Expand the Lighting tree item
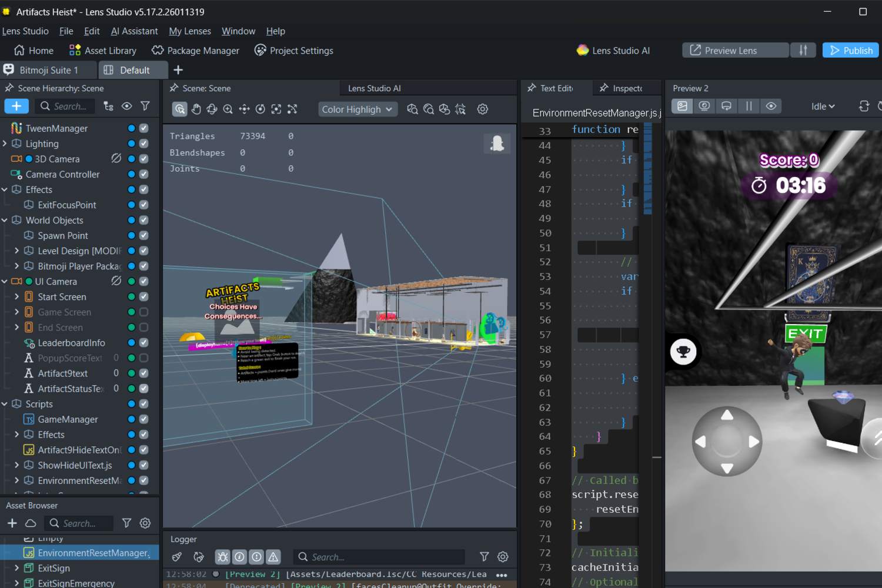The image size is (882, 588). 5,143
